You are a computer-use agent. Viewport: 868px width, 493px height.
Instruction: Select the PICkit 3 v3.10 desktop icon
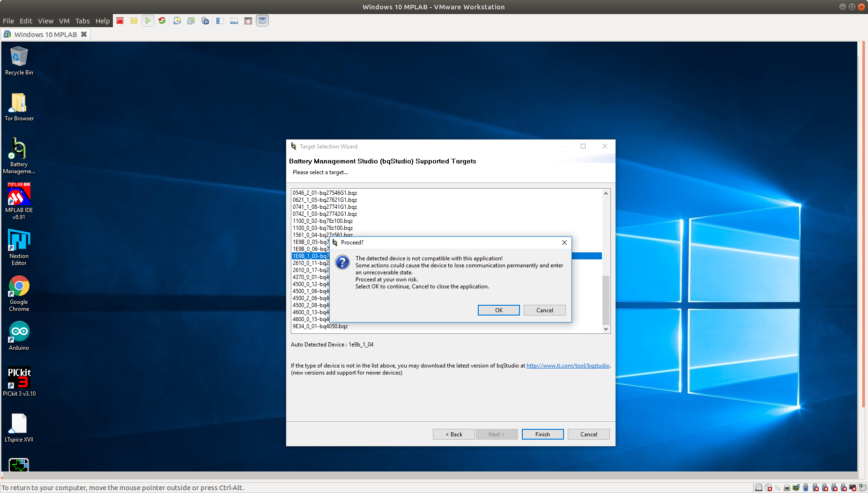point(19,382)
